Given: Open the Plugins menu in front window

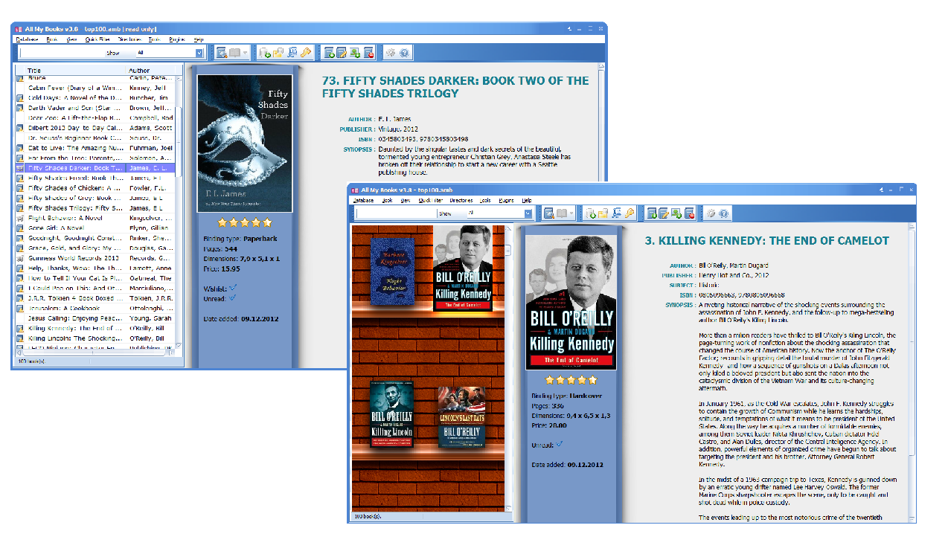Looking at the screenshot, I should 507,200.
